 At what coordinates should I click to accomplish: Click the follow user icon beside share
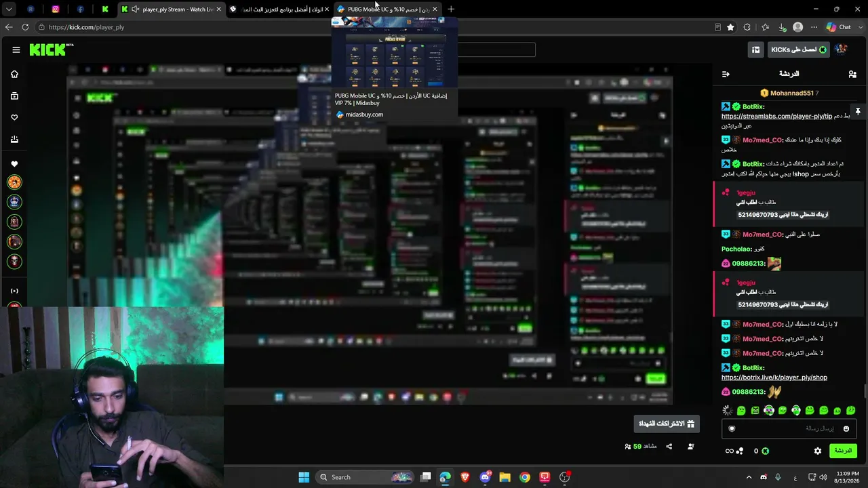coord(691,447)
